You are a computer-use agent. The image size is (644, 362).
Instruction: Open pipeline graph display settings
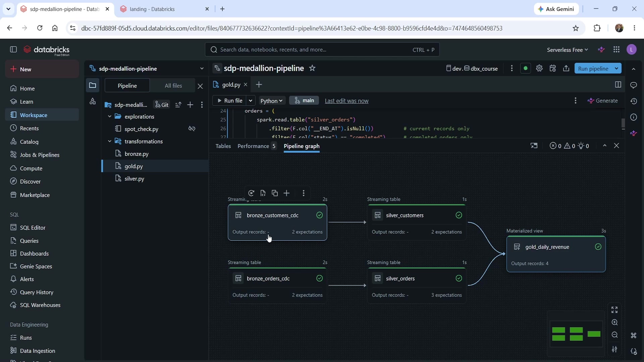click(614, 349)
